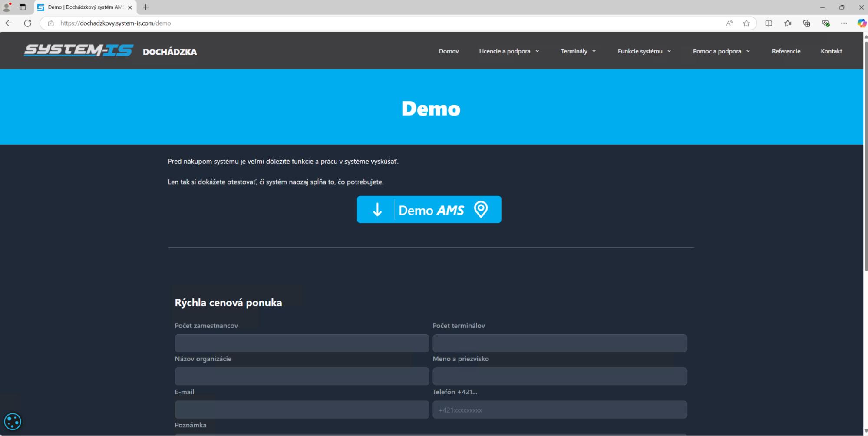Open the Read Aloud icon

[729, 23]
